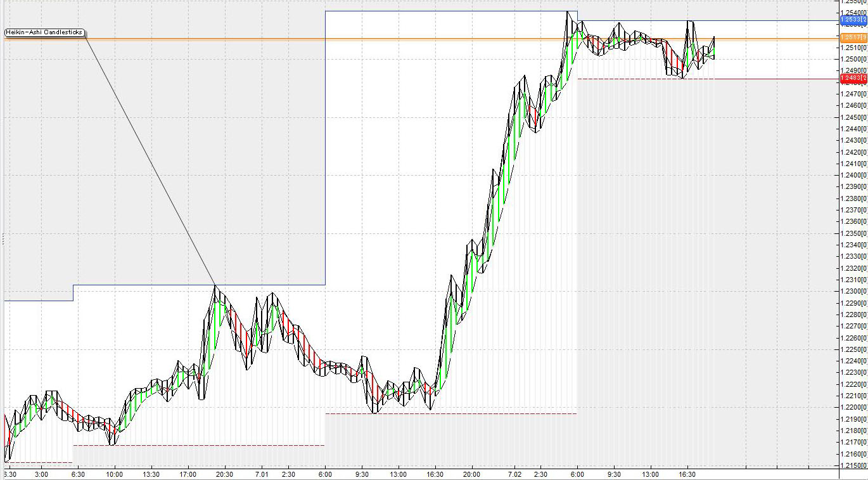Click the 1.2470 price axis label
The height and width of the screenshot is (480, 868).
coord(853,94)
